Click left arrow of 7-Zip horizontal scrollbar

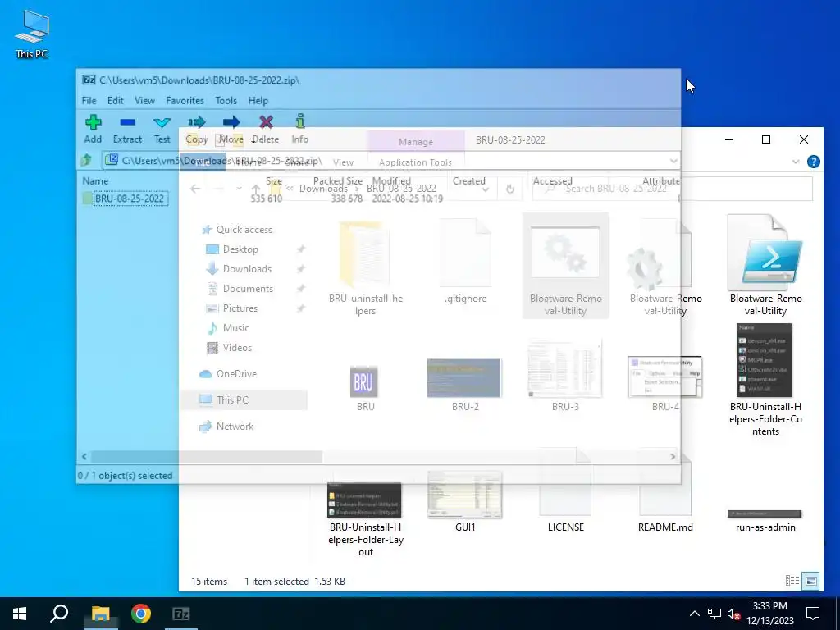(x=84, y=456)
